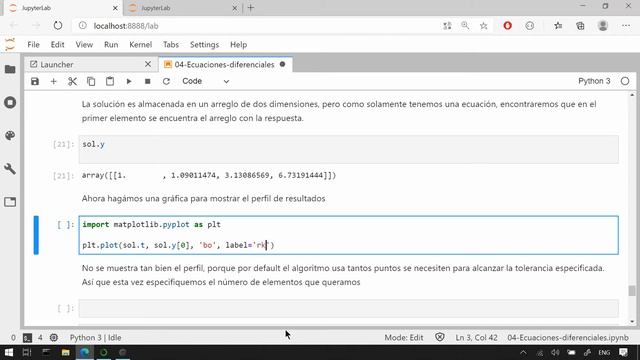Open the Settings menu
640x360 pixels.
[204, 44]
